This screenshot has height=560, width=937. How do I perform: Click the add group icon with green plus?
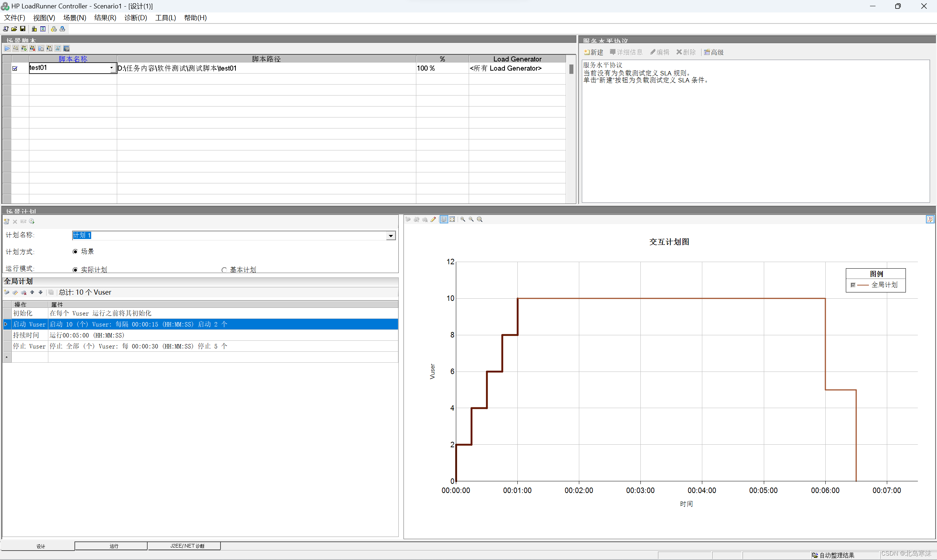[24, 48]
